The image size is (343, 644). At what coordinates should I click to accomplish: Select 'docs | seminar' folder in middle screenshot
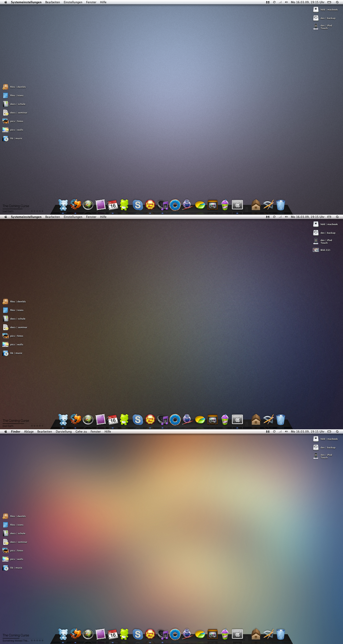(x=15, y=327)
